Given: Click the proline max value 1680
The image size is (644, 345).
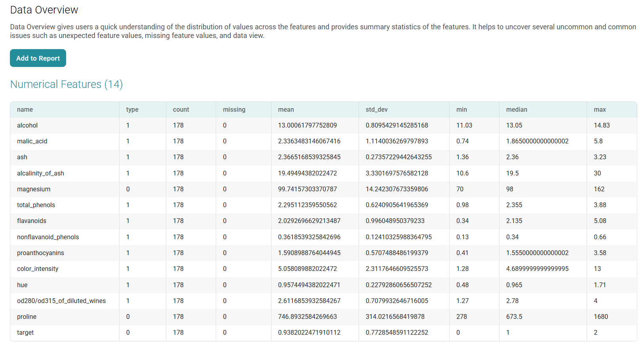Looking at the screenshot, I should point(601,317).
